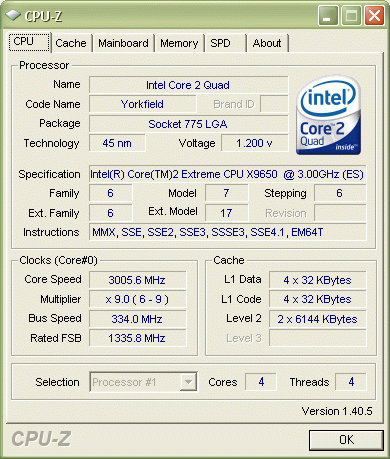Click the processor name field 'Intel Core 2 Quad'
390x459 pixels.
[188, 85]
